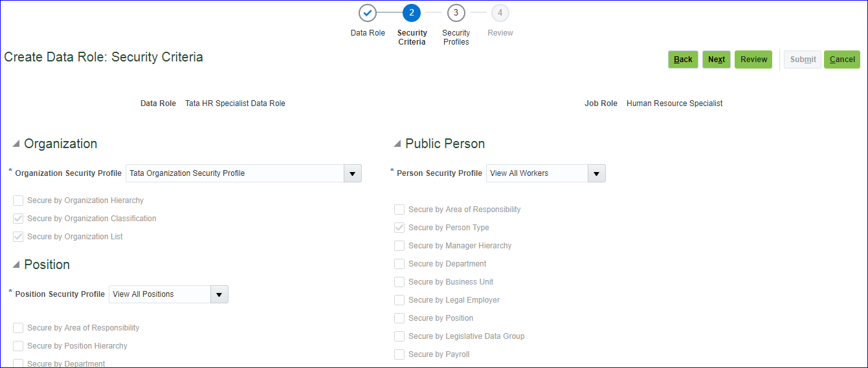868x368 pixels.
Task: Open Organization Security Profile dropdown arrow
Action: pos(352,173)
